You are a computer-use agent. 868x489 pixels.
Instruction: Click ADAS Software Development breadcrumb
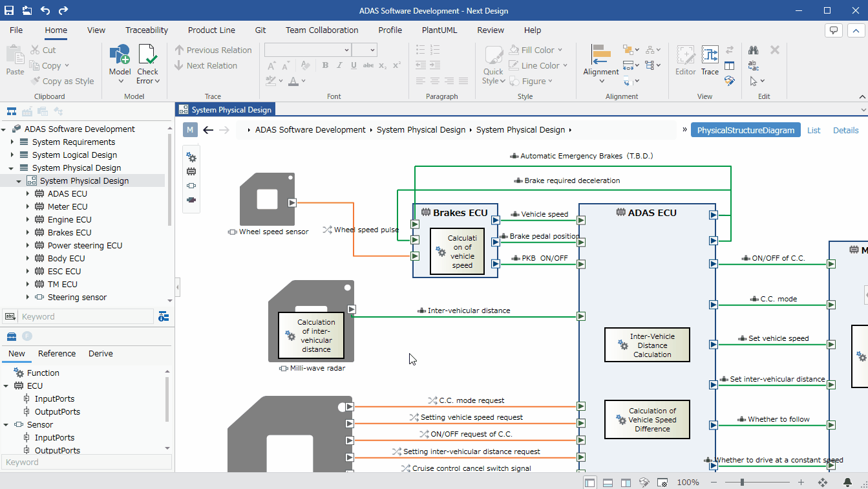310,130
